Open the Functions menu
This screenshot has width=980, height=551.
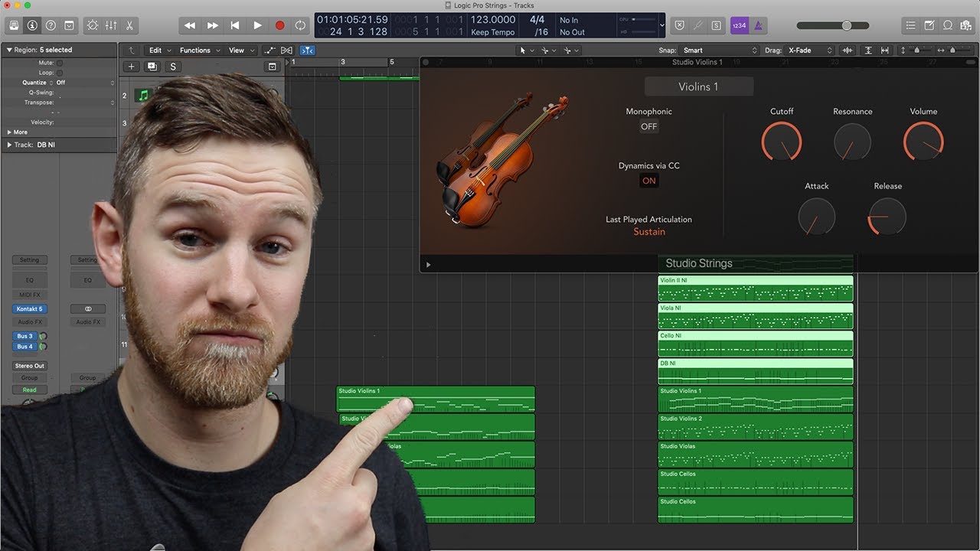[x=200, y=51]
